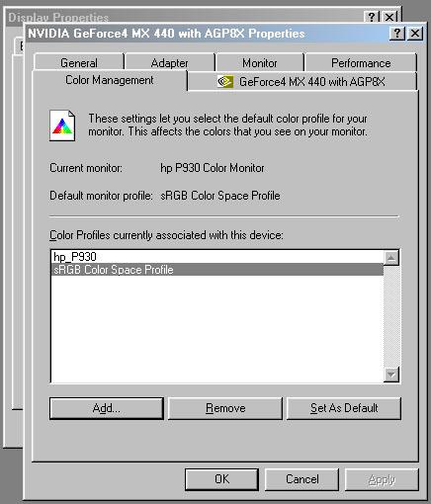Click the profile list scroll up arrow
The width and height of the screenshot is (431, 504).
(x=391, y=258)
